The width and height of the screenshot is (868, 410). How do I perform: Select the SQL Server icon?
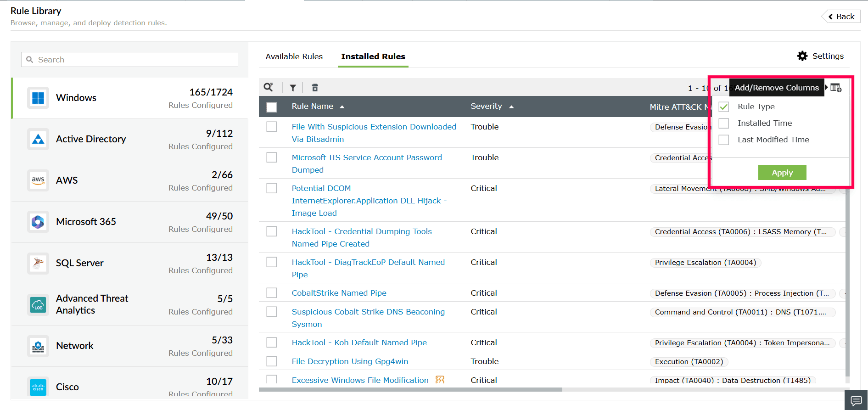pos(38,263)
